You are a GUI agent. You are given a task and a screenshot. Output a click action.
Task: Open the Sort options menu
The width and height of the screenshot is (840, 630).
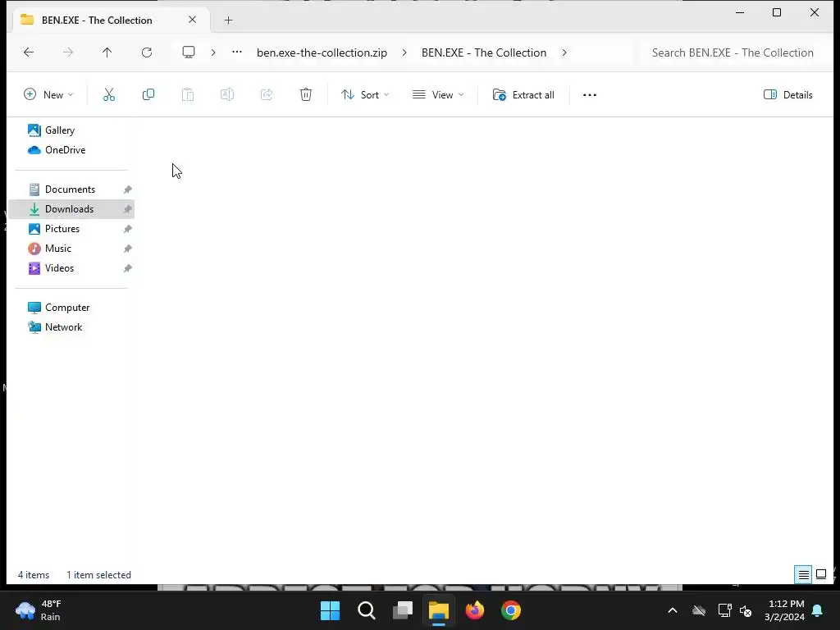coord(365,95)
